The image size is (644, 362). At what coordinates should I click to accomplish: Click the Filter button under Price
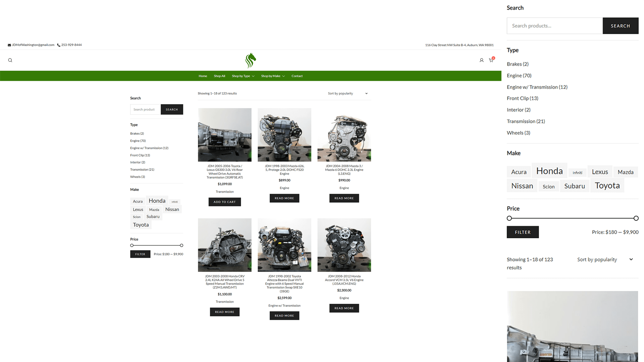[x=140, y=254]
